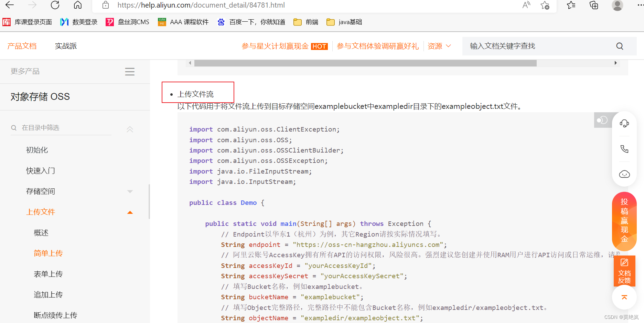Open the 更多产品 hamburger menu
The height and width of the screenshot is (323, 644).
click(130, 72)
